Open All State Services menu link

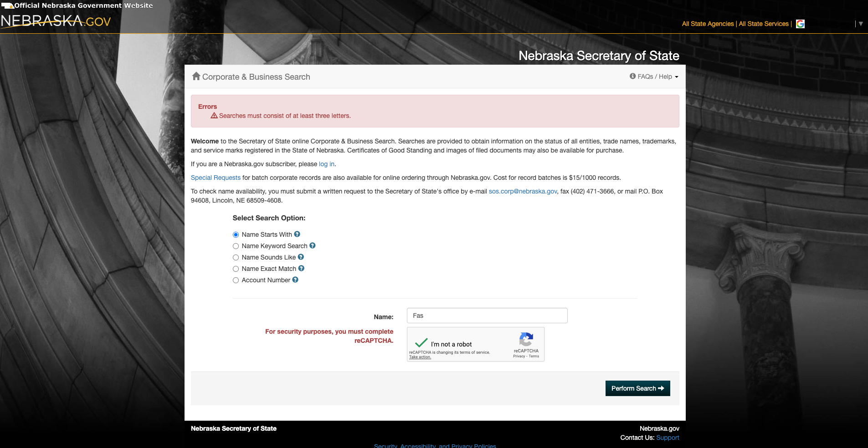coord(763,24)
